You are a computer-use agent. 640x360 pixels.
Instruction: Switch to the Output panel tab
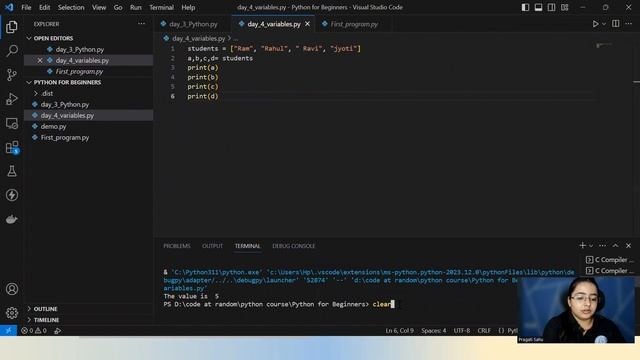point(212,246)
